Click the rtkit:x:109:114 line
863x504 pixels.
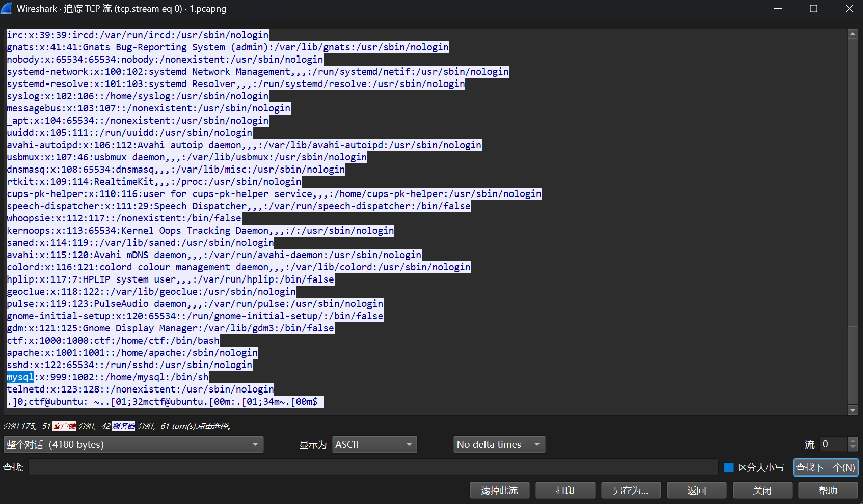(x=154, y=182)
